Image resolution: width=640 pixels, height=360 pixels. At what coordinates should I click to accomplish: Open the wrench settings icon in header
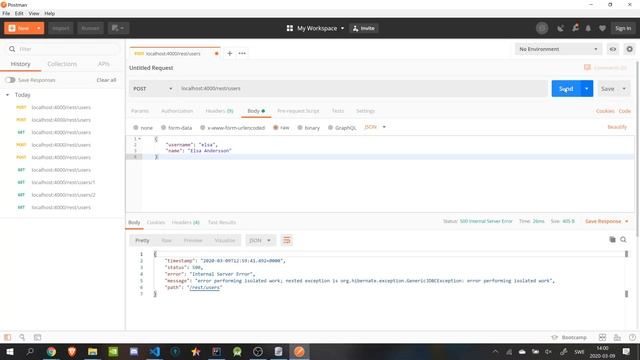pos(575,28)
